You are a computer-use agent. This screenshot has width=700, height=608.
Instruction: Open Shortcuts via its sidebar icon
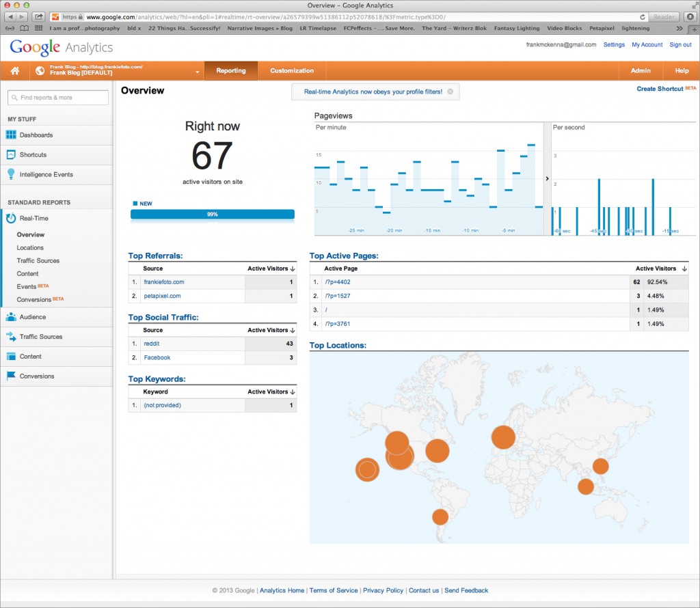click(11, 155)
